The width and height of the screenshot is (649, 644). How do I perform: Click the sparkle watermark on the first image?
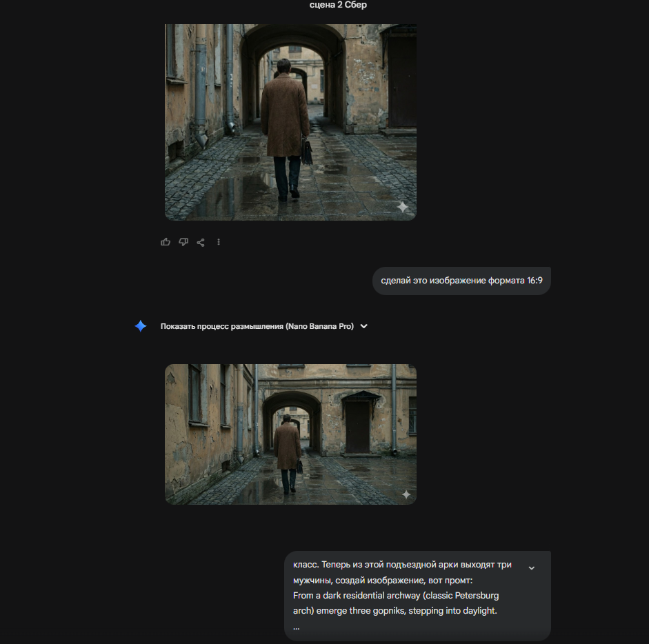point(403,207)
